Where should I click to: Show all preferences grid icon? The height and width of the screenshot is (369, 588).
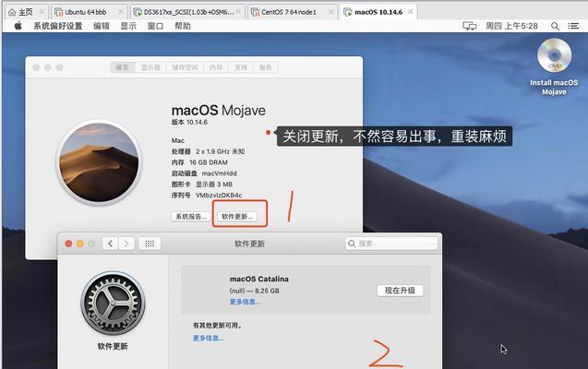click(150, 244)
